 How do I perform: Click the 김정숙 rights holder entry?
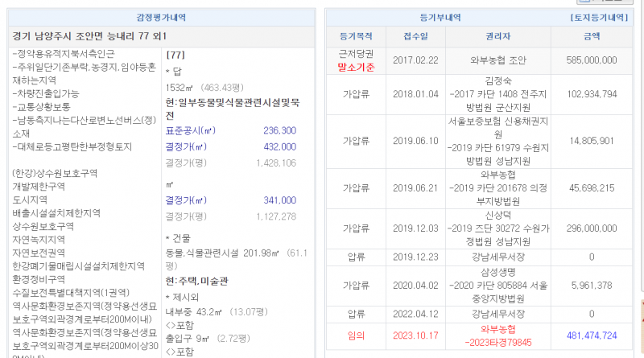pos(499,81)
